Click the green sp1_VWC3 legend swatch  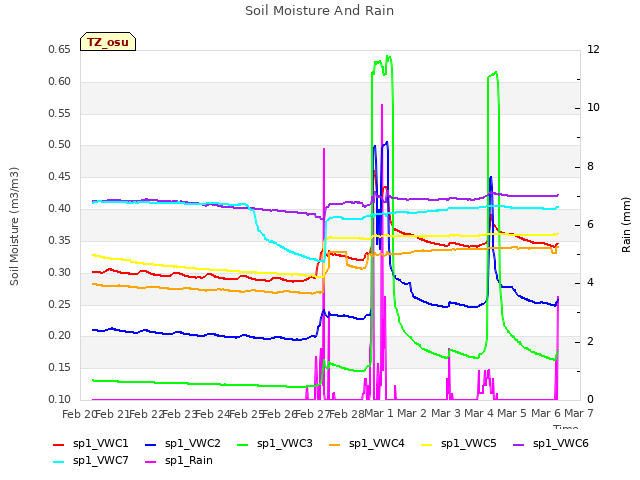pyautogui.click(x=242, y=445)
